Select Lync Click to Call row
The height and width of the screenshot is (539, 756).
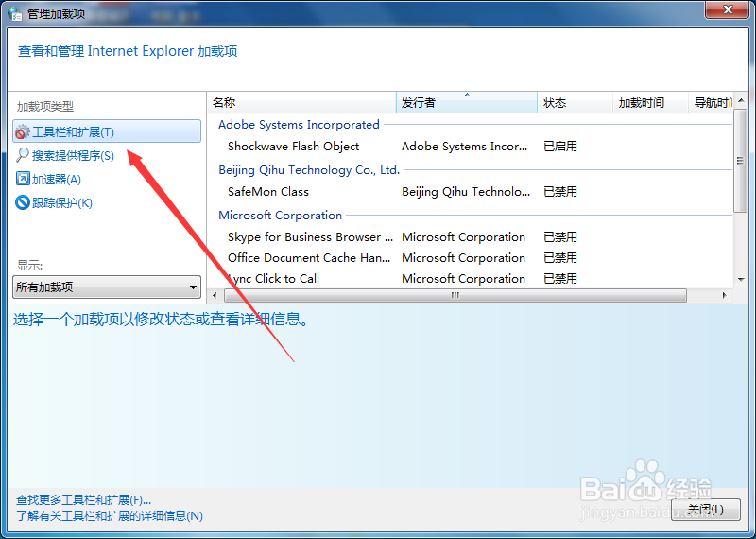click(x=470, y=278)
